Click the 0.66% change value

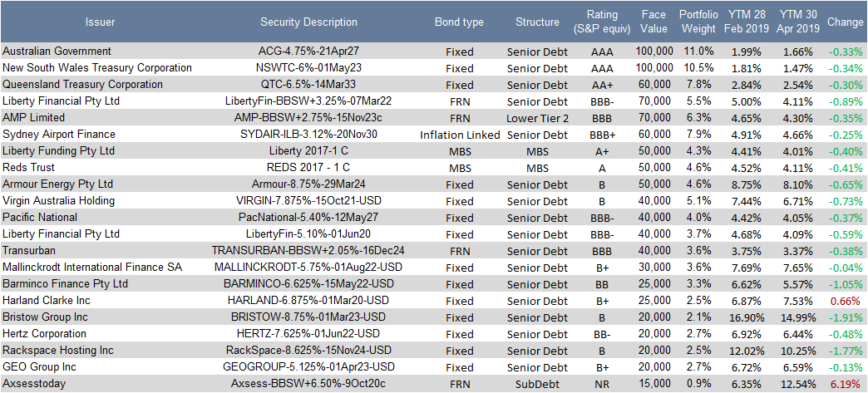(x=846, y=301)
